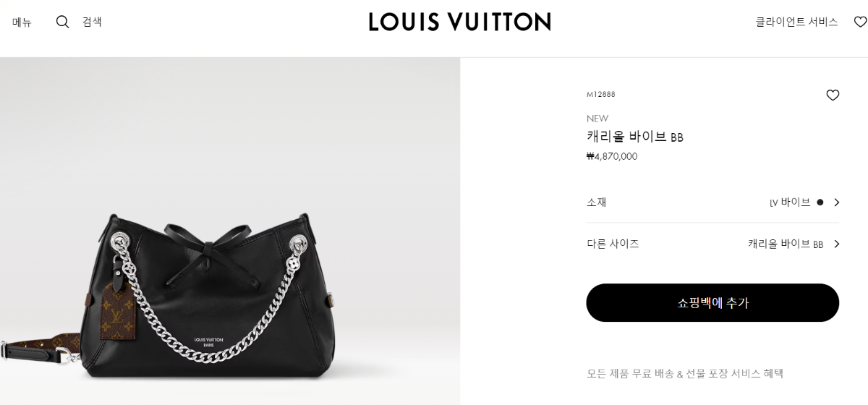Click the M12888 product code
868x405 pixels.
coord(600,95)
